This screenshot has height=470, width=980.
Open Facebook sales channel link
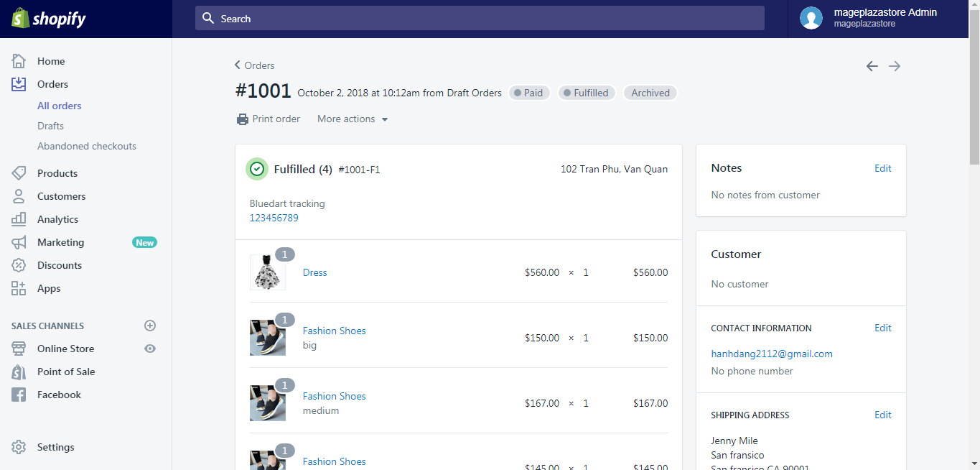(59, 395)
